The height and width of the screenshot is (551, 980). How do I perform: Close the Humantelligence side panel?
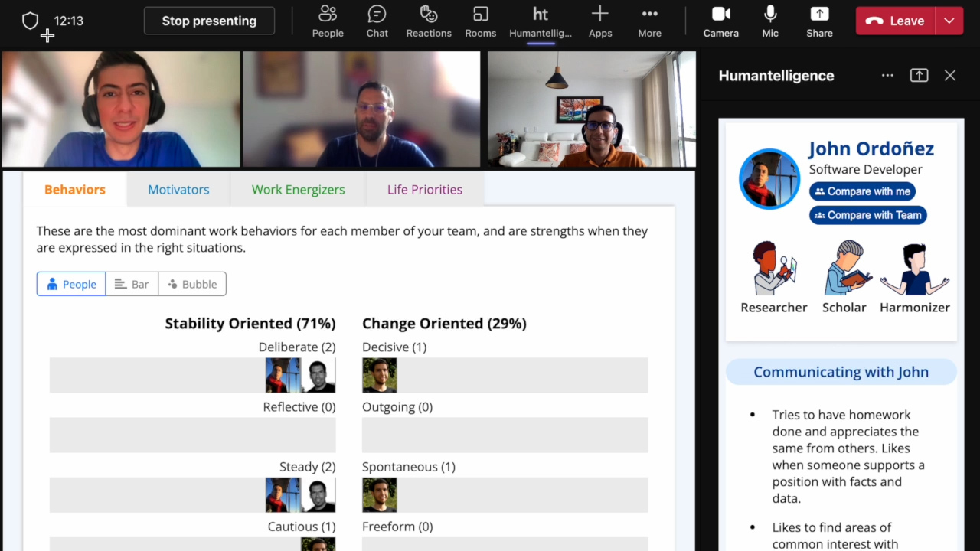[950, 75]
